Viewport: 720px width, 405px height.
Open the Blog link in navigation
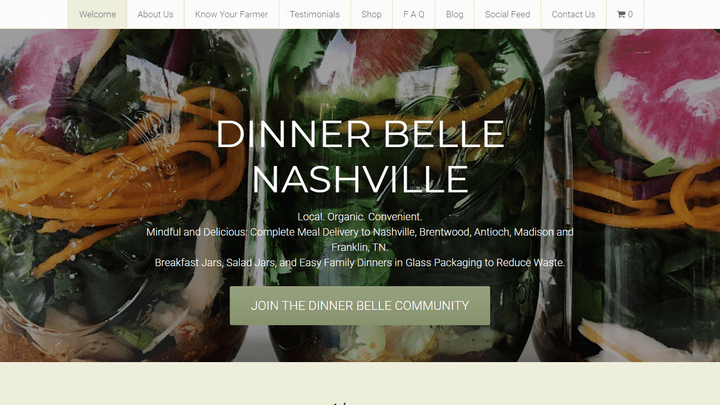point(455,14)
